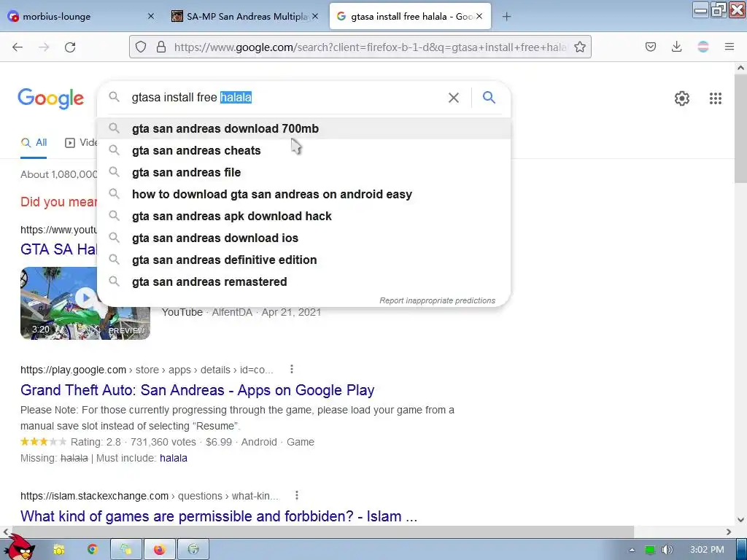This screenshot has width=747, height=560.
Task: Open the Firefox hamburger menu
Action: pos(729,47)
